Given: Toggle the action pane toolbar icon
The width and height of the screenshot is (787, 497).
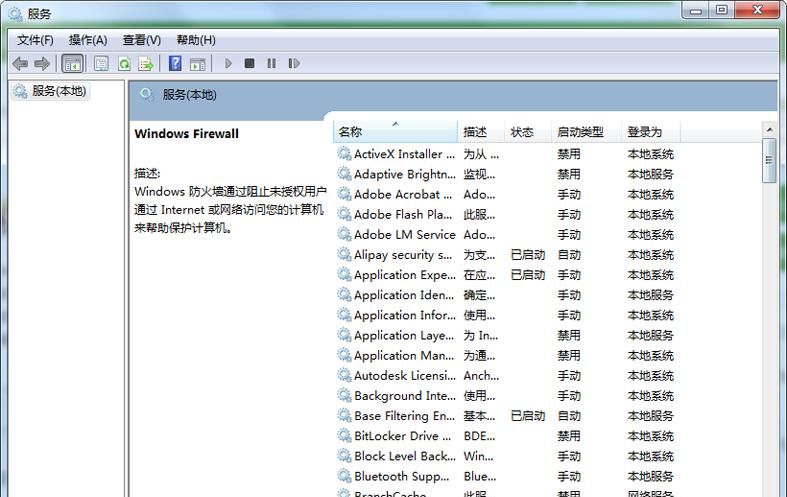Looking at the screenshot, I should (198, 64).
